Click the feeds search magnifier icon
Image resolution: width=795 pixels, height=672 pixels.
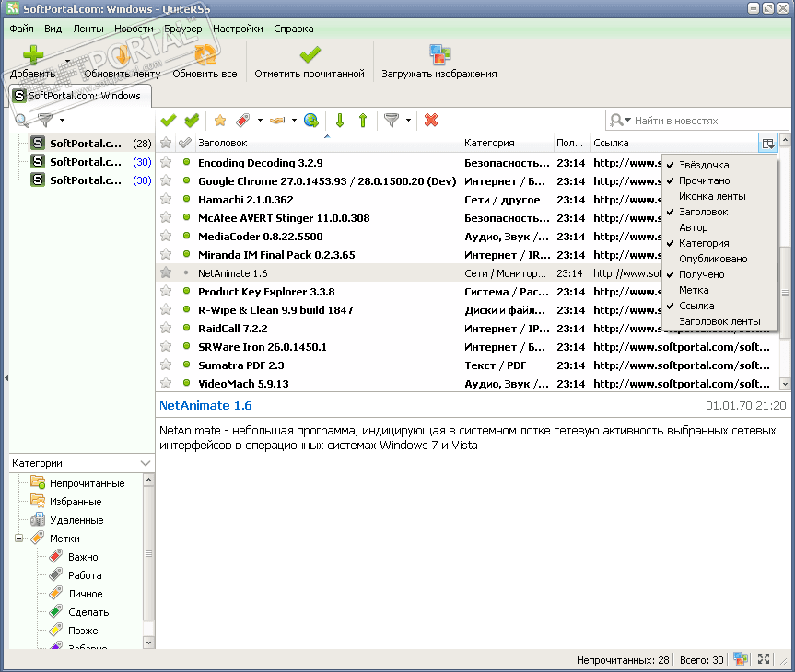tap(22, 120)
